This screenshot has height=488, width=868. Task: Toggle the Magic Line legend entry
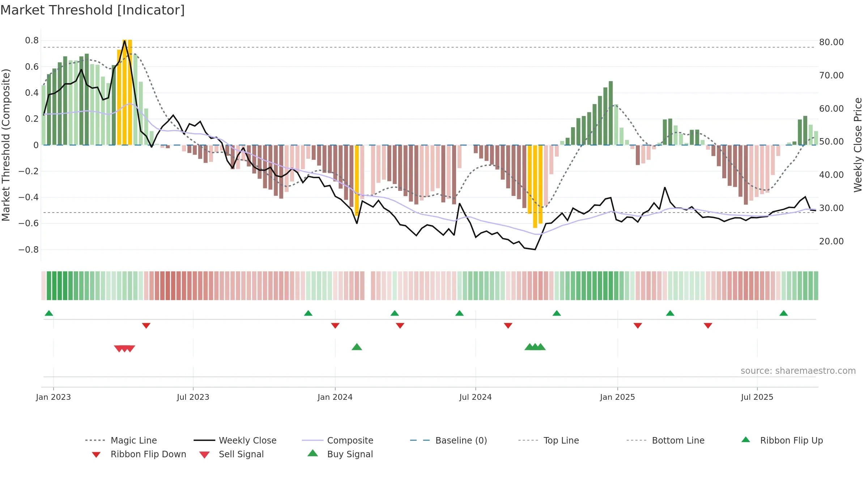121,440
